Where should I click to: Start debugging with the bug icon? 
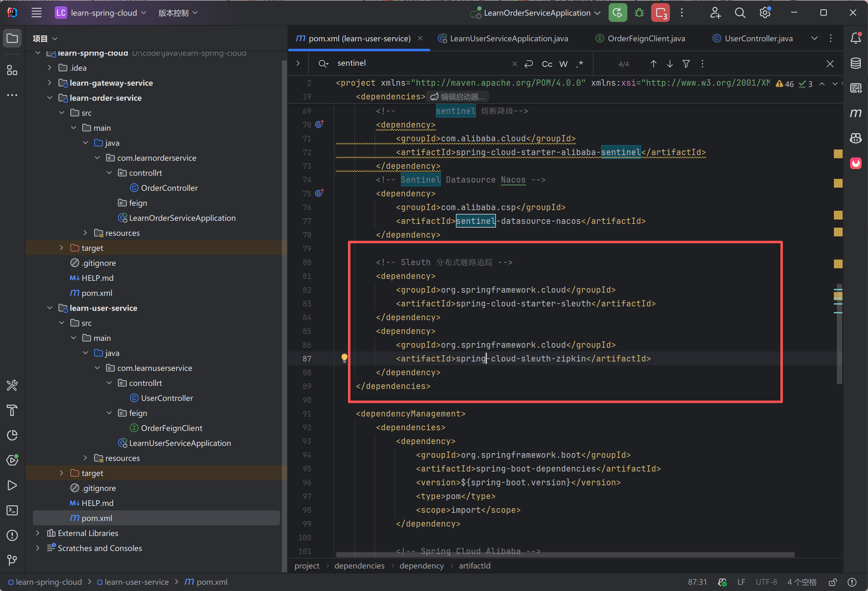point(639,13)
